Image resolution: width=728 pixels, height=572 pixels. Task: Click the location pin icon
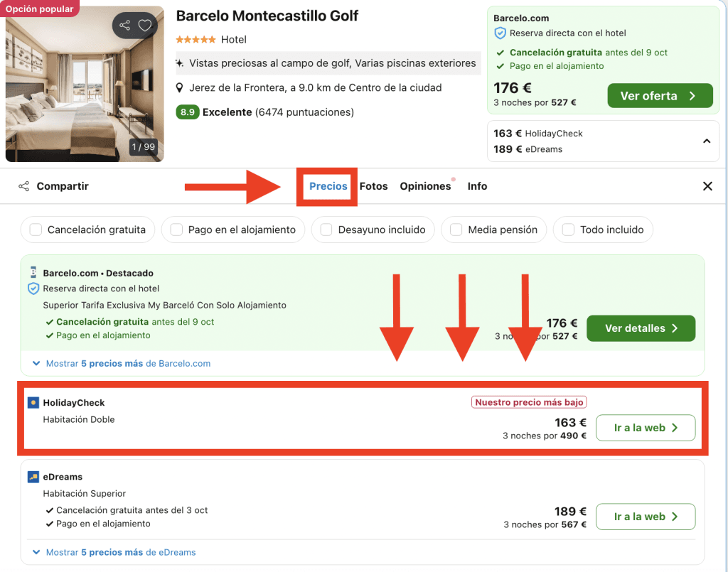click(x=180, y=87)
